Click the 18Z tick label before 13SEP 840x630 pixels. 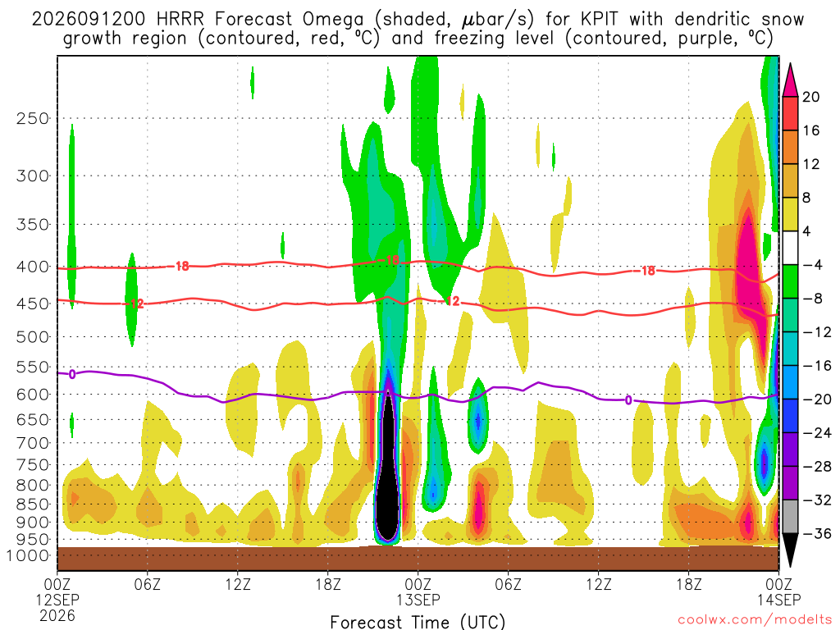[328, 584]
